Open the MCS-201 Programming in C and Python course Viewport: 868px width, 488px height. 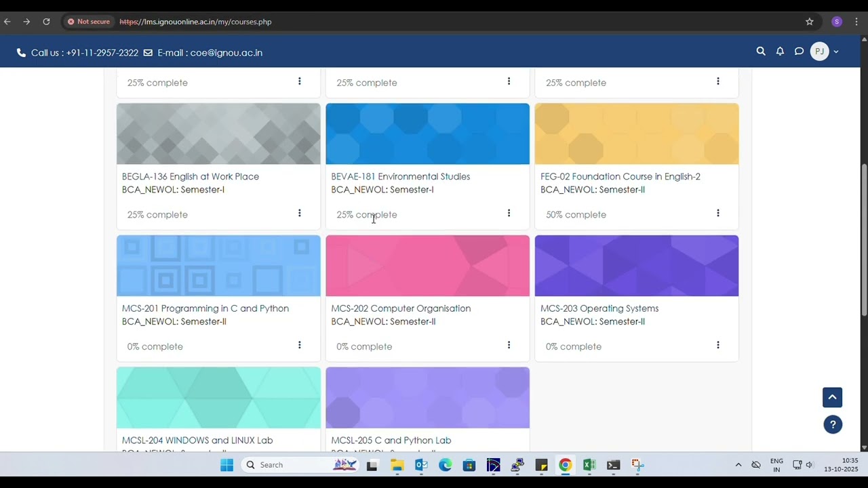click(x=205, y=308)
